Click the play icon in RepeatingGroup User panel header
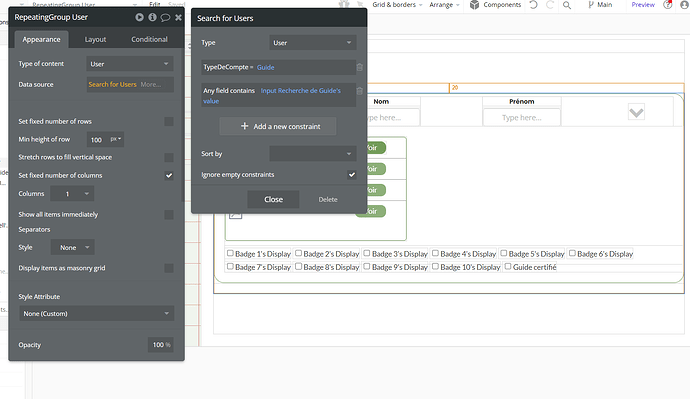Screen dimensions: 690x399 pos(139,17)
